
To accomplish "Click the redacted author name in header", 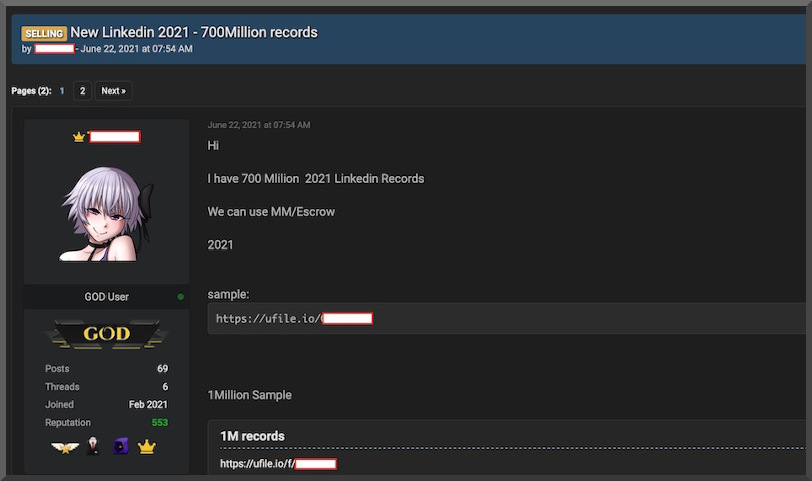I will [x=54, y=48].
